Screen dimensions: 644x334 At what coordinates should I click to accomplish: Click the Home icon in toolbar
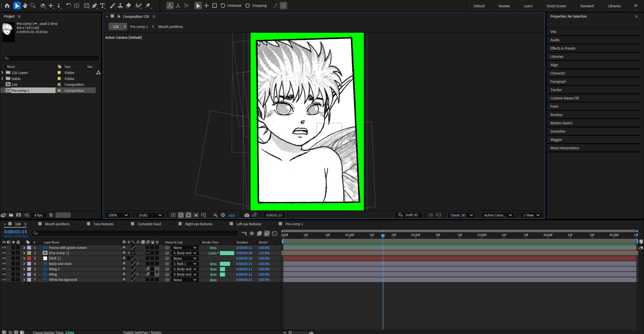[x=7, y=6]
